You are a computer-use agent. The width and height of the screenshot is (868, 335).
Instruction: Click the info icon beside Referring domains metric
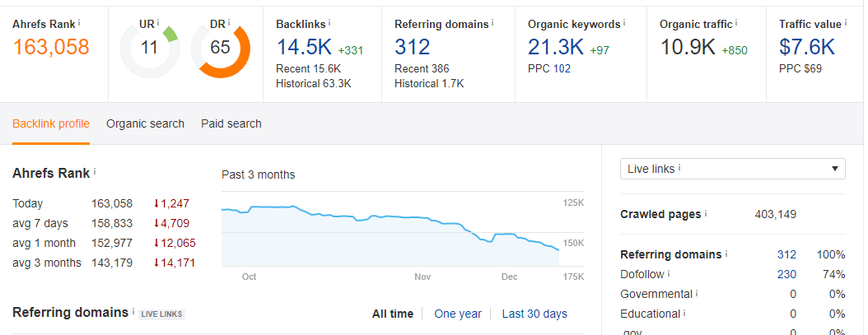coord(492,23)
